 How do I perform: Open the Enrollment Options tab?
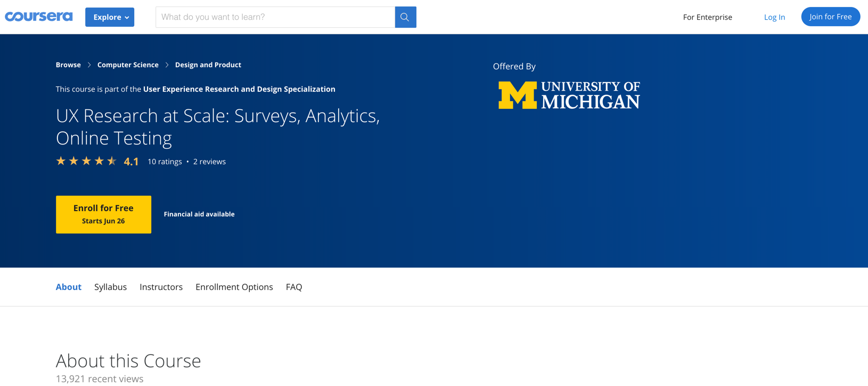tap(234, 287)
